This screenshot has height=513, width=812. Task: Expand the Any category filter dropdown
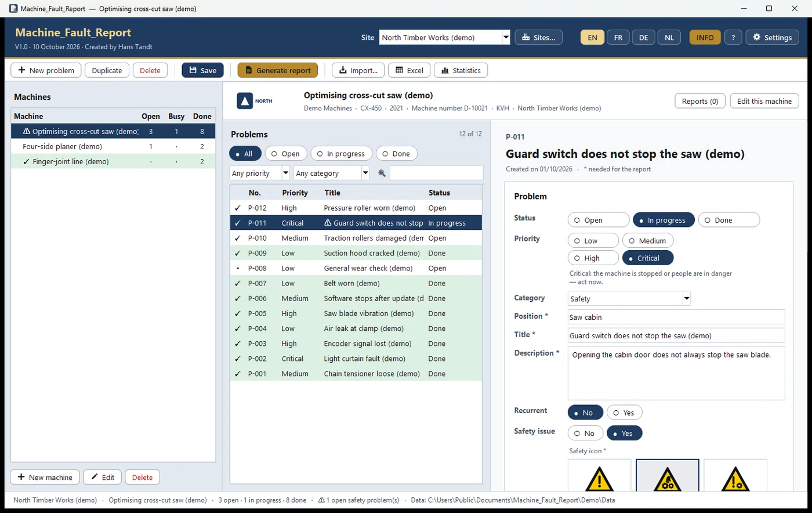(332, 173)
